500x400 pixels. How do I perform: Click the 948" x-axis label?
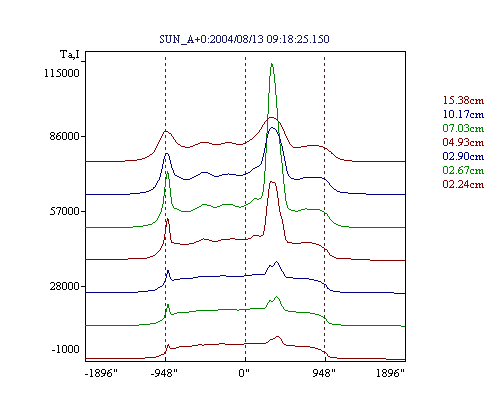pos(324,373)
